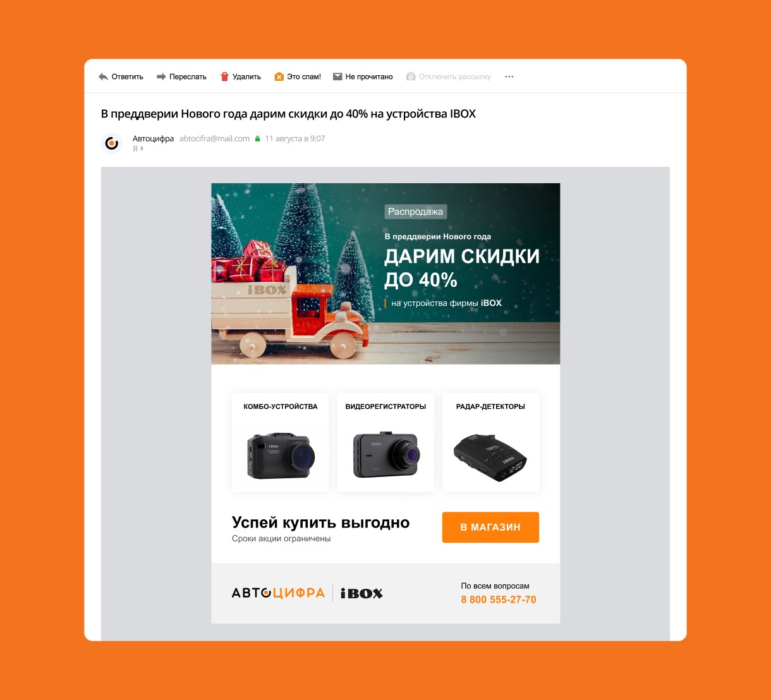Click the forward arrow icon

(x=161, y=76)
